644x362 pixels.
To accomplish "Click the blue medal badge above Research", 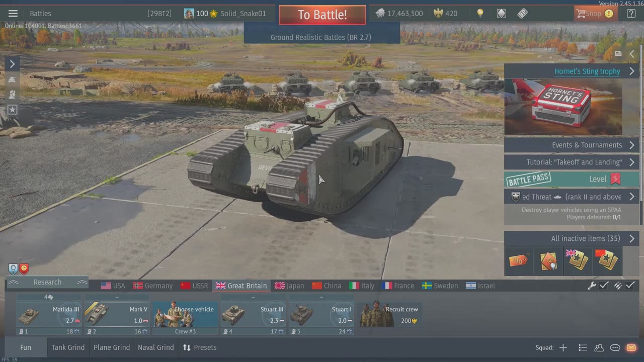I will coord(13,268).
